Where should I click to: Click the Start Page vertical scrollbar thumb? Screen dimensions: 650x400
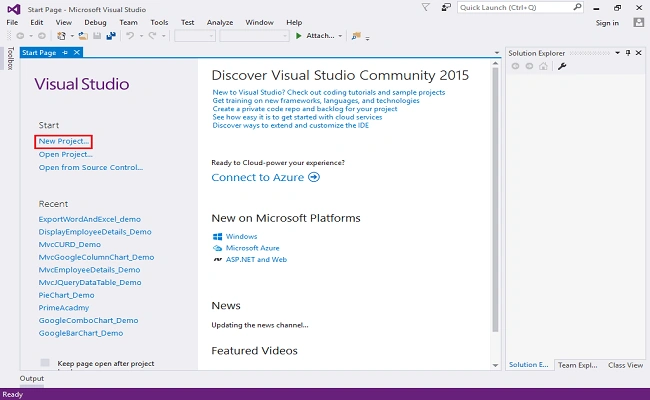(x=495, y=200)
